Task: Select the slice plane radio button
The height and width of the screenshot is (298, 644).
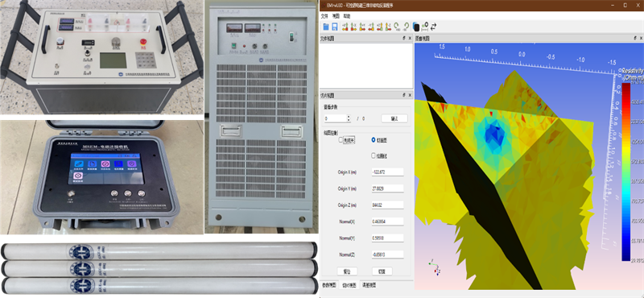Action: tap(374, 140)
